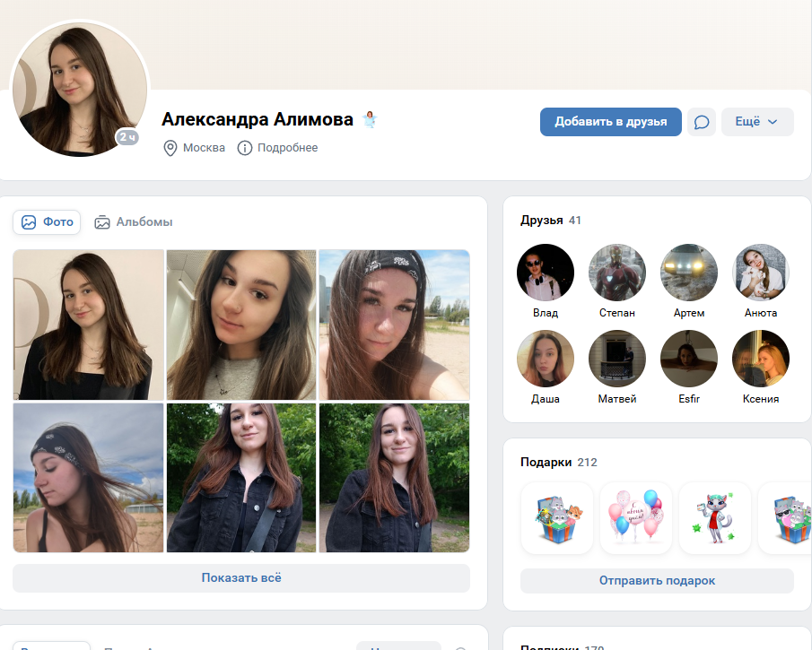Open the last photo in the grid
The height and width of the screenshot is (650, 812).
(x=395, y=478)
